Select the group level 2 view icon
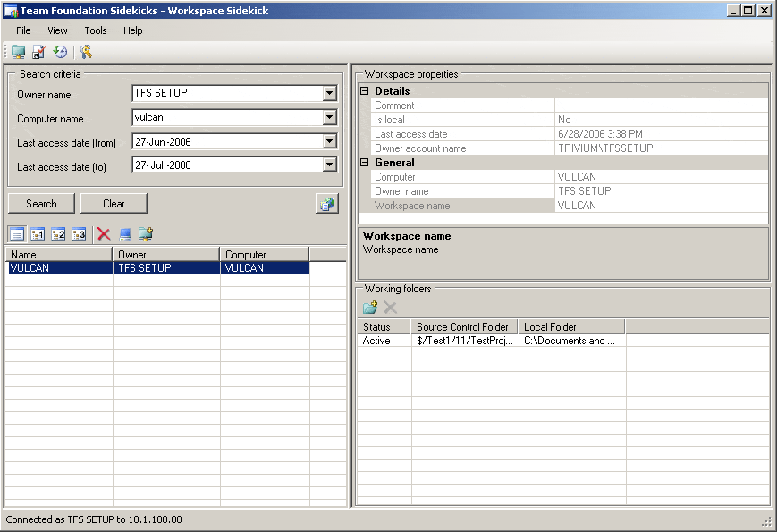This screenshot has height=532, width=777. pos(58,233)
